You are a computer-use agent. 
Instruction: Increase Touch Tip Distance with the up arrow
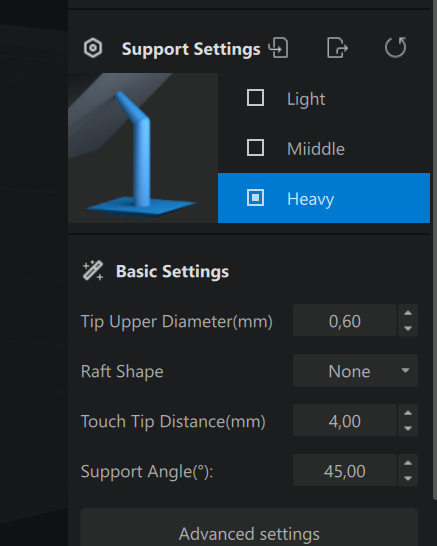(408, 413)
